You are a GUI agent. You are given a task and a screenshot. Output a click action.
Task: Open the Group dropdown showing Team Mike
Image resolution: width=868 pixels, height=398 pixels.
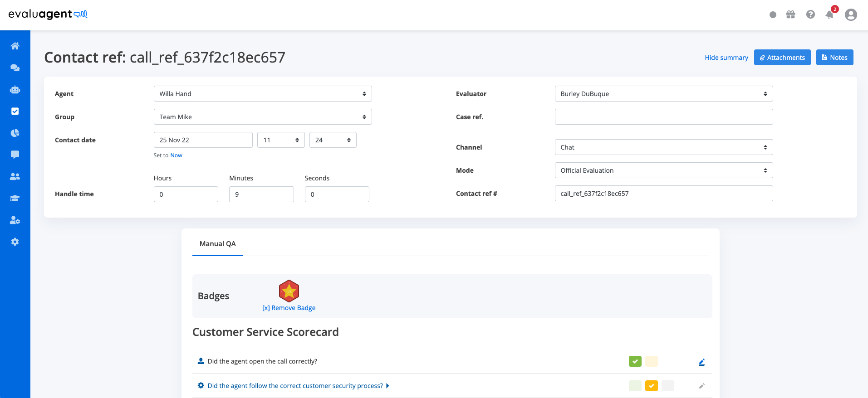263,117
